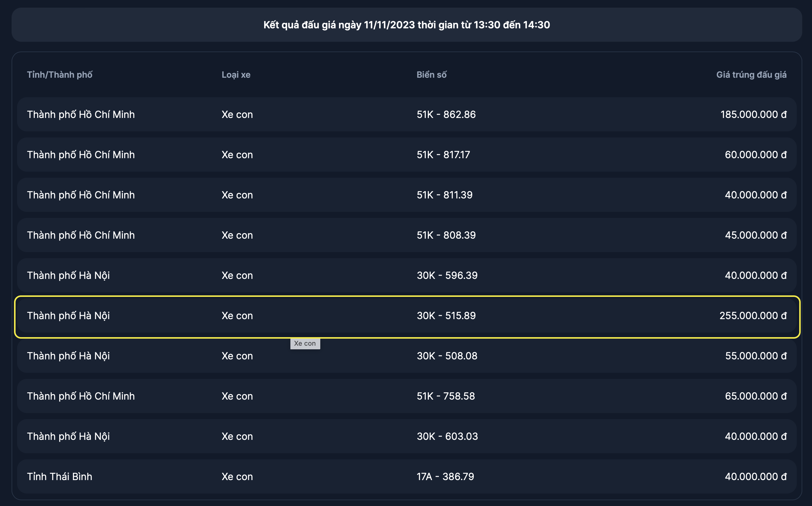Click the 45.000.000 đ price cell
The width and height of the screenshot is (812, 506).
[x=755, y=235]
